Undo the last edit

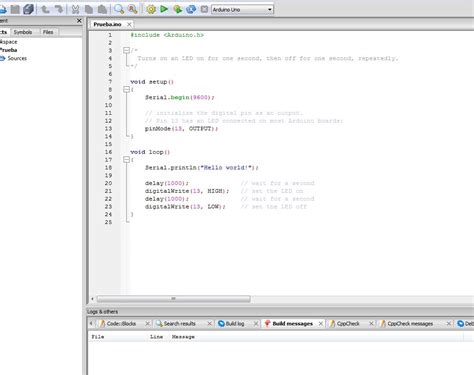pyautogui.click(x=45, y=9)
